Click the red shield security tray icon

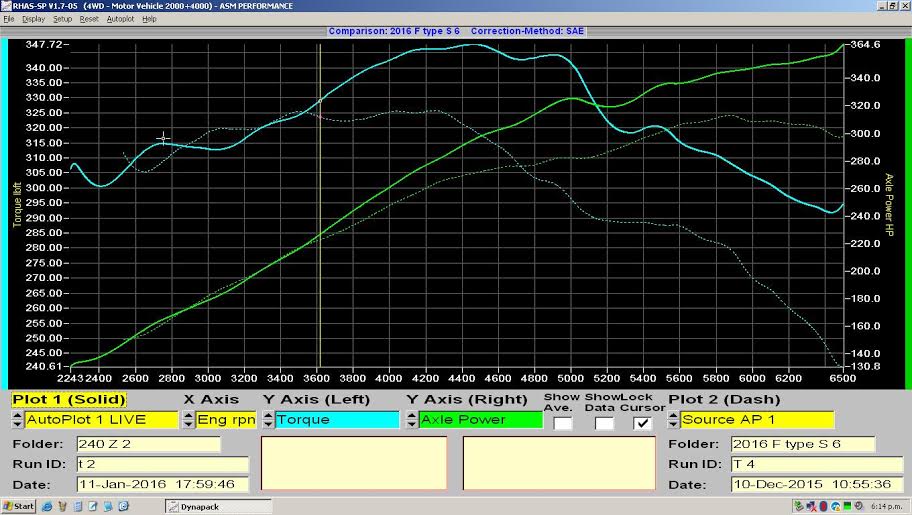(823, 506)
